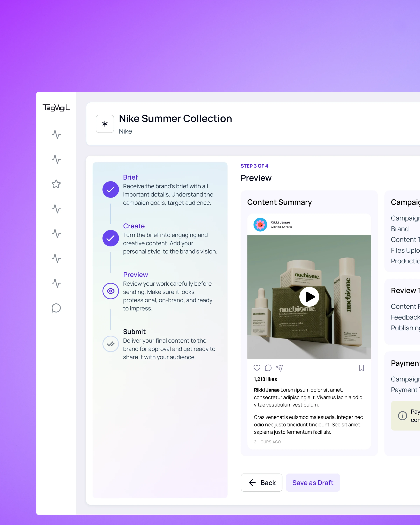
Task: Click the Back button
Action: pyautogui.click(x=261, y=483)
